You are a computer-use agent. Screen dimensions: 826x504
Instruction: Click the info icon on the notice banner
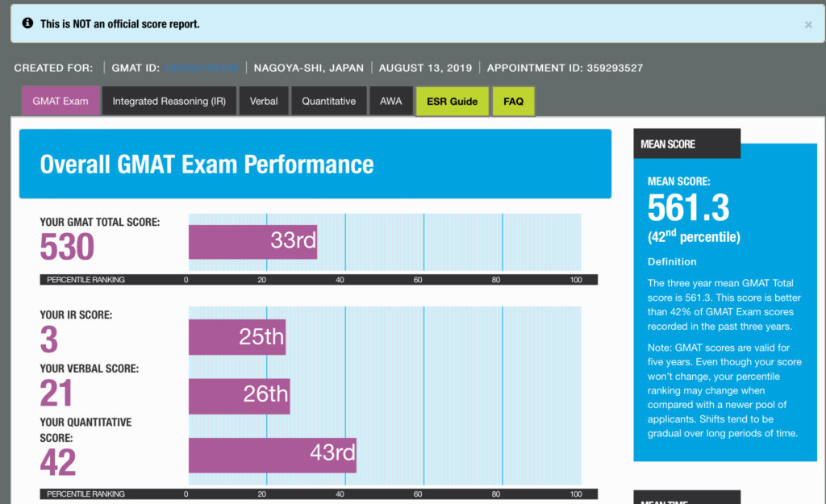(x=29, y=23)
